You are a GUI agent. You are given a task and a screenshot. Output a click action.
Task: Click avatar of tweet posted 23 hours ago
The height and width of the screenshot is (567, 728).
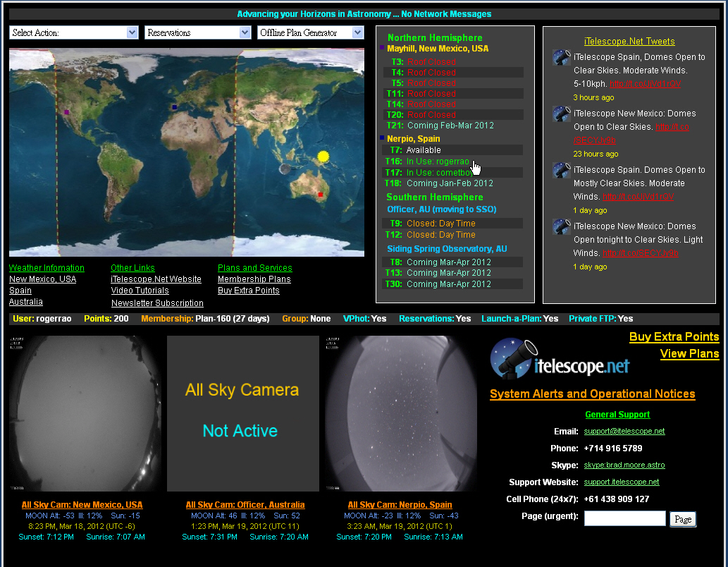[x=561, y=114]
